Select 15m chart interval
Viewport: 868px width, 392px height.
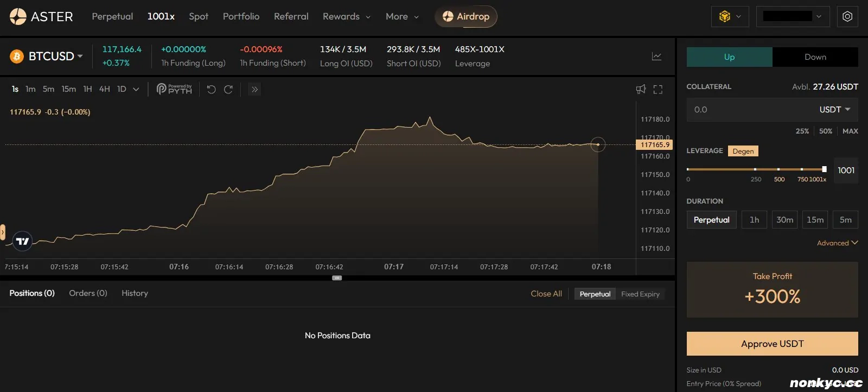pos(68,89)
